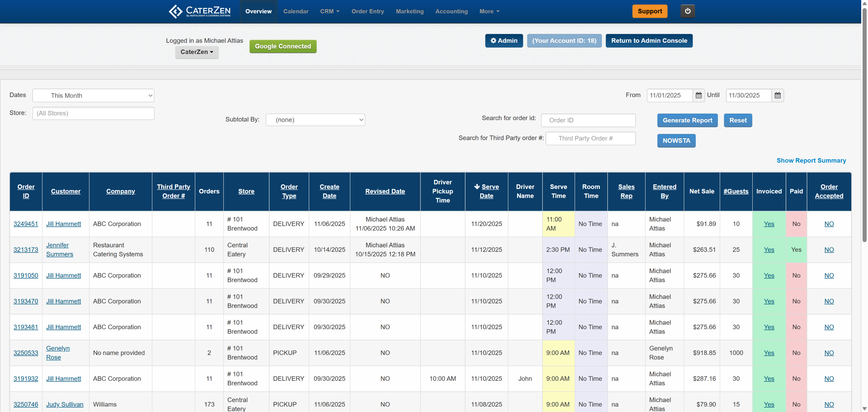868x412 pixels.
Task: Open the From date calendar icon
Action: [698, 95]
